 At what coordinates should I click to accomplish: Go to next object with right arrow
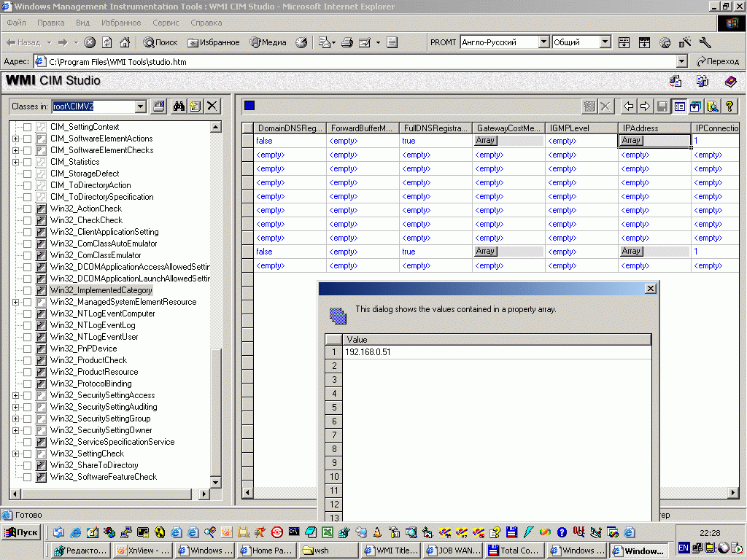coord(645,106)
